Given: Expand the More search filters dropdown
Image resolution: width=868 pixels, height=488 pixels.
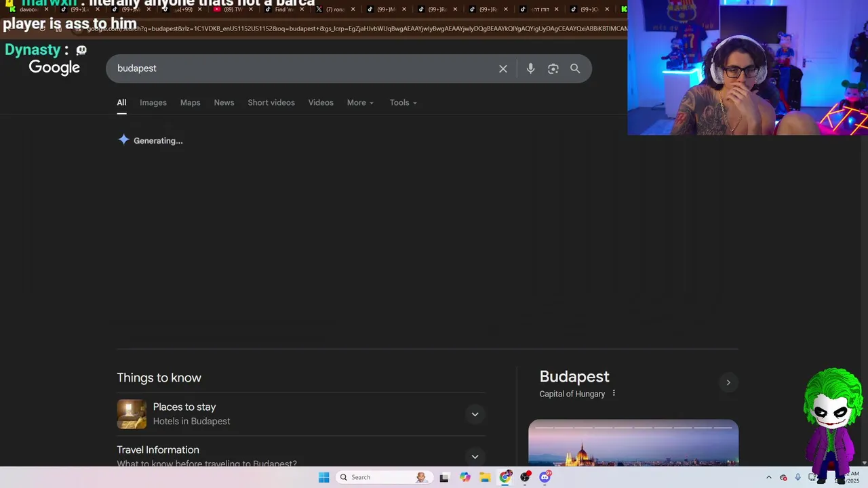Looking at the screenshot, I should coord(360,102).
